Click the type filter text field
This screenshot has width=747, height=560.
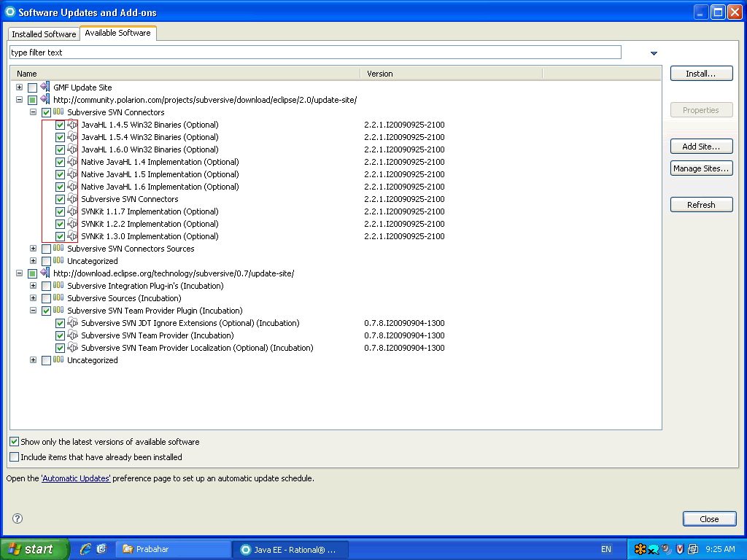(x=315, y=52)
